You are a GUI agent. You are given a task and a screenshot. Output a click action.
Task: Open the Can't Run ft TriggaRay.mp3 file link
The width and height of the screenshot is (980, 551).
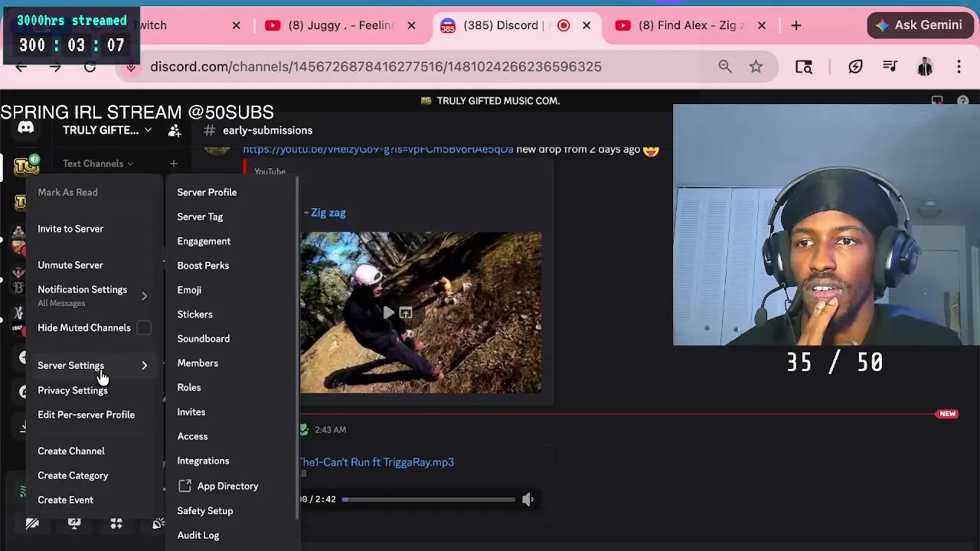[376, 462]
